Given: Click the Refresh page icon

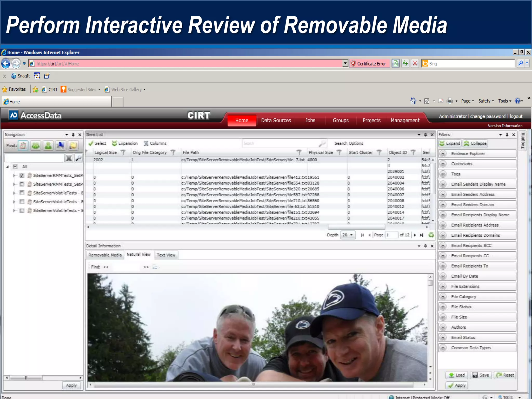Looking at the screenshot, I should click(x=405, y=63).
